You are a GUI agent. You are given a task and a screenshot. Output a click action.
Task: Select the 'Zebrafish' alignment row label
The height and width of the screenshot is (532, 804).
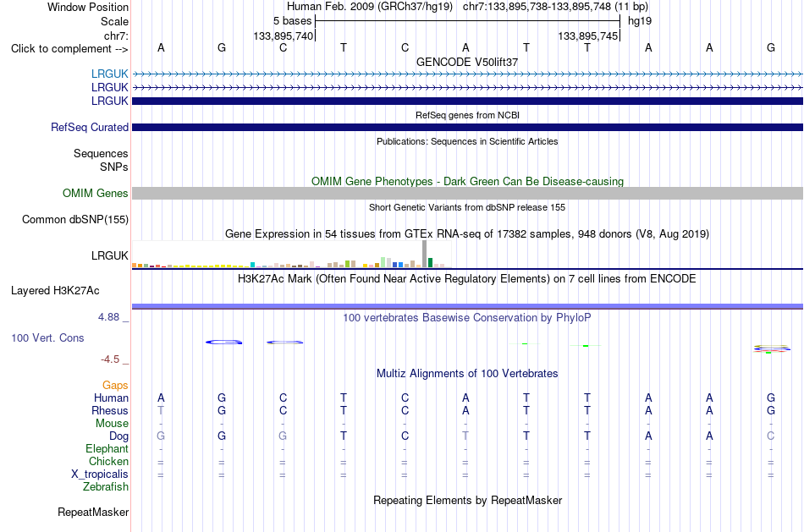106,486
